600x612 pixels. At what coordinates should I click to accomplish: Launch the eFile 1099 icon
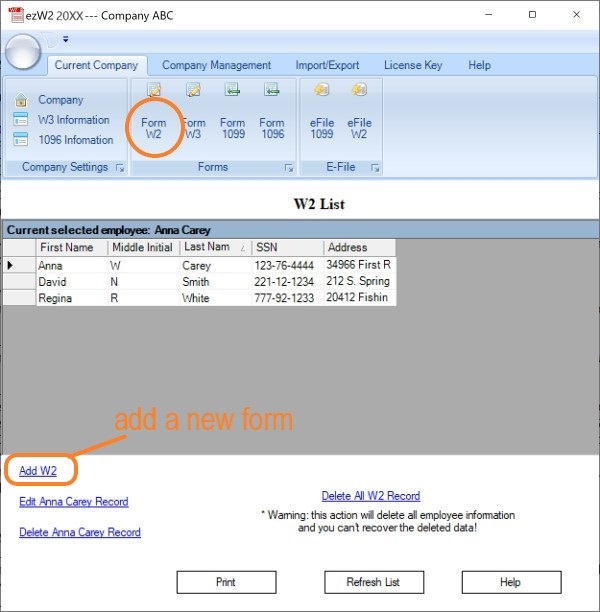pyautogui.click(x=322, y=90)
